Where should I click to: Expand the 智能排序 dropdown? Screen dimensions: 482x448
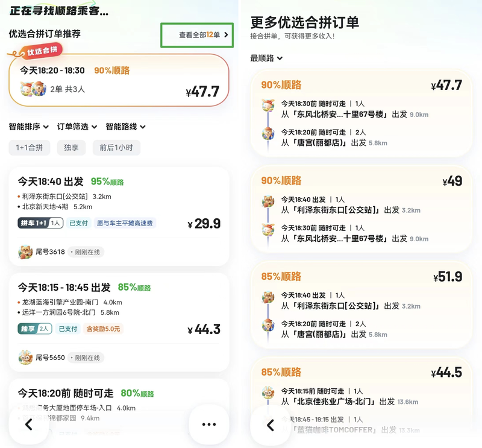pos(28,127)
